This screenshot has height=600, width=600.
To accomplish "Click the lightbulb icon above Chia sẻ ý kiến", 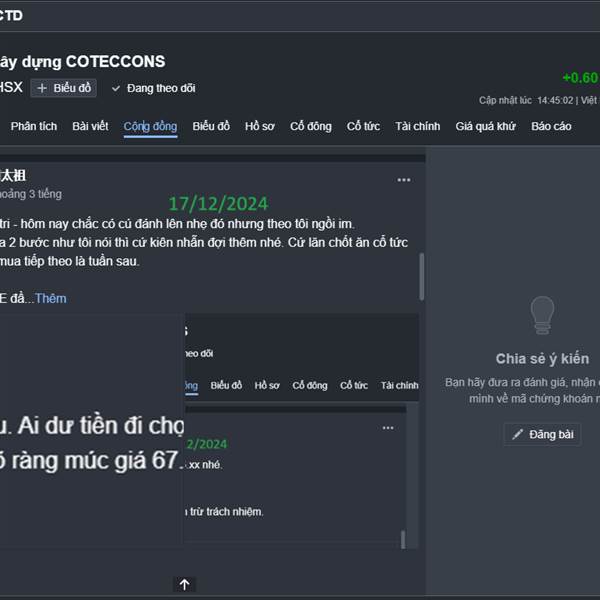I will [x=542, y=315].
